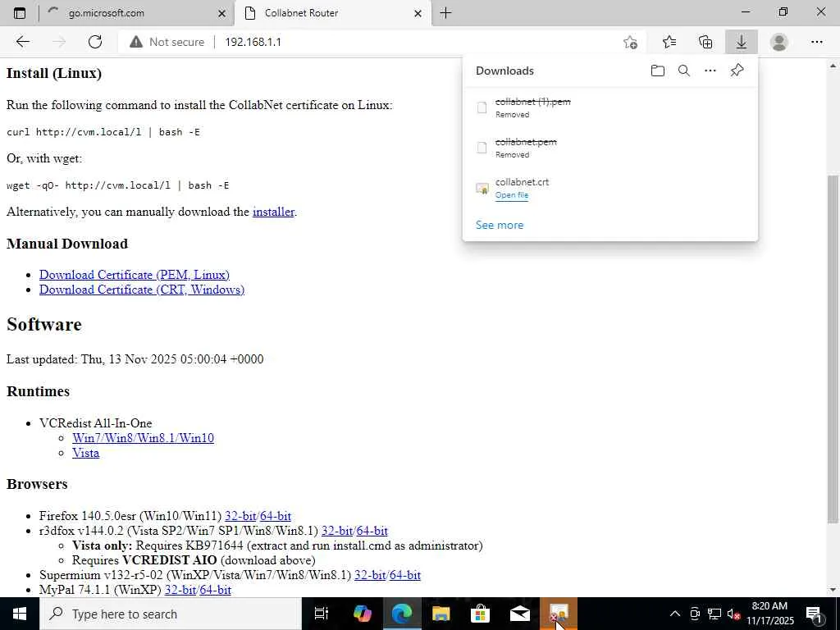Download Firefox 64-bit

coord(276,516)
